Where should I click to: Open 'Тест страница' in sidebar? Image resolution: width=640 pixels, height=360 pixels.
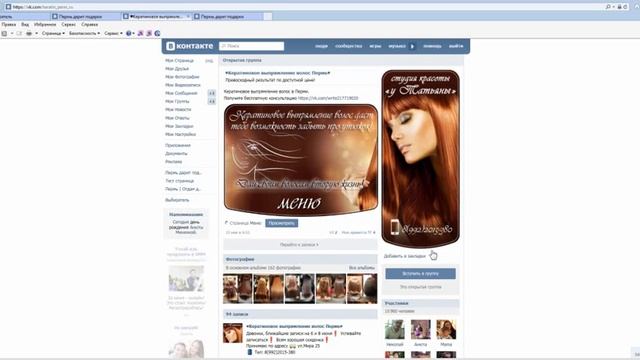point(180,181)
